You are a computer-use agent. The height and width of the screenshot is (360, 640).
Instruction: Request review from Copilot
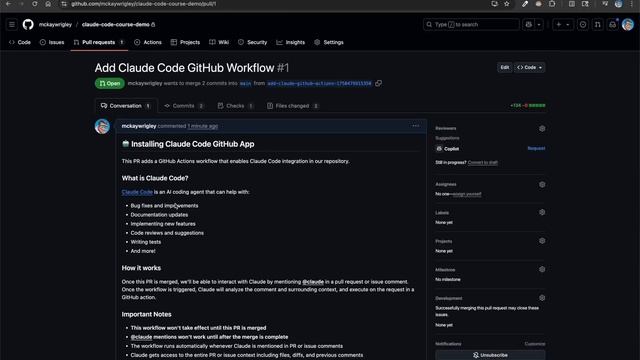coord(536,148)
